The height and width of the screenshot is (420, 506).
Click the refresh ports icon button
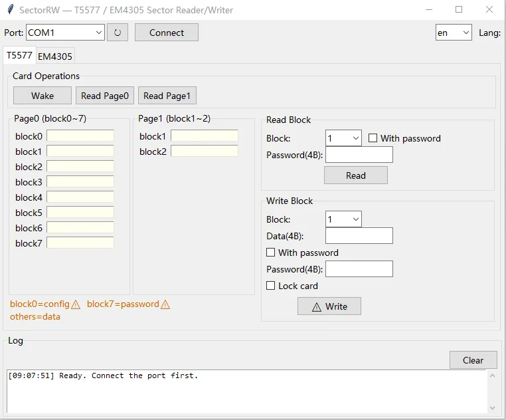coord(117,33)
